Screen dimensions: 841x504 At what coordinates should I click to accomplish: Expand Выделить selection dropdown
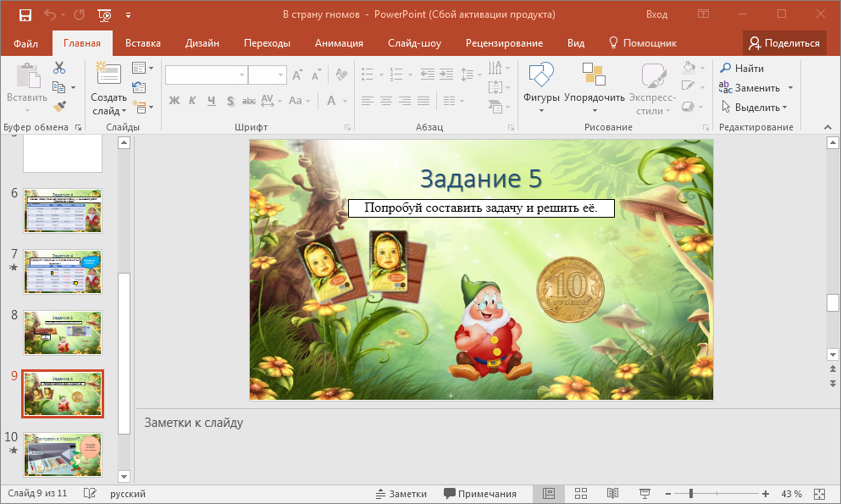(x=785, y=108)
